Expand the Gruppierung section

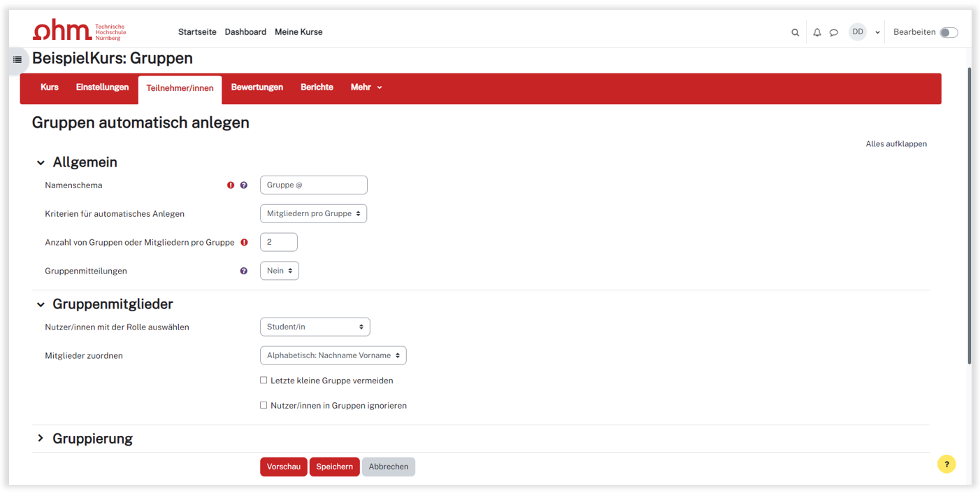pyautogui.click(x=41, y=439)
